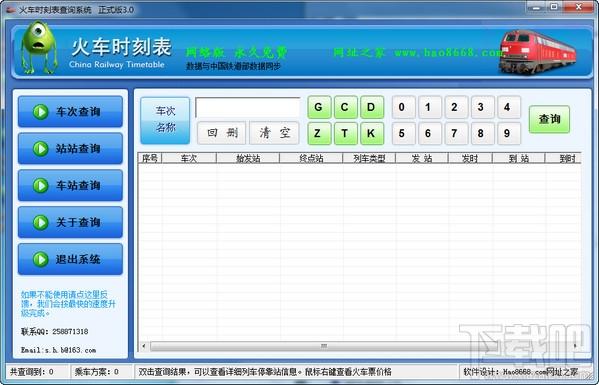Screen dimensions: 599x385
Task: Click the 终点站 column header
Action: [311, 158]
